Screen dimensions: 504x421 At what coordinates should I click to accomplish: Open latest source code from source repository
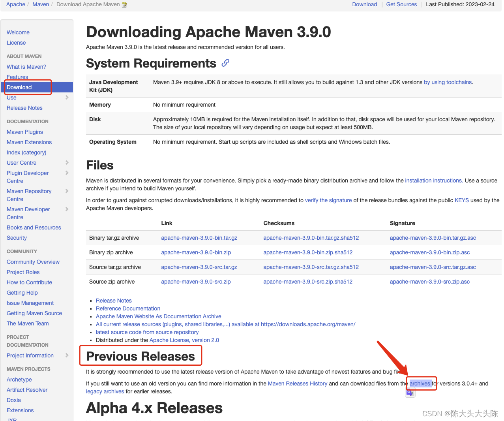click(147, 332)
